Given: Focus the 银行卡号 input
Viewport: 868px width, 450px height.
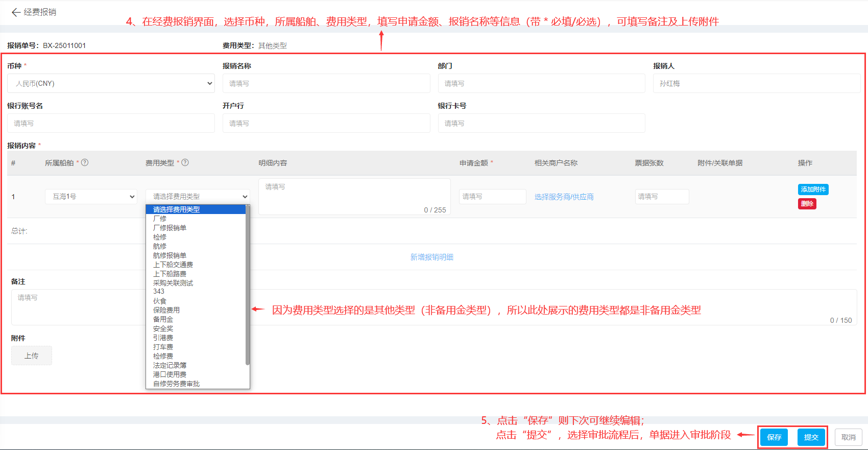Looking at the screenshot, I should tap(542, 123).
